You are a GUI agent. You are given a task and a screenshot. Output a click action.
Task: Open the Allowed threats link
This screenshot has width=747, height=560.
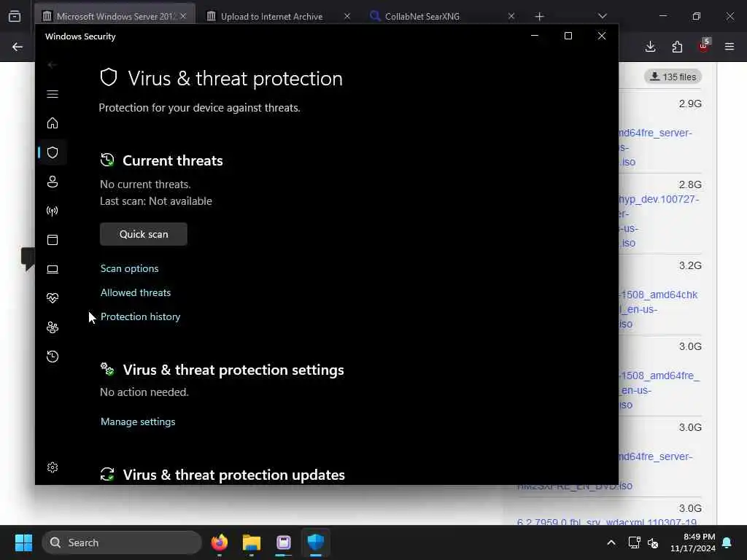pos(135,293)
